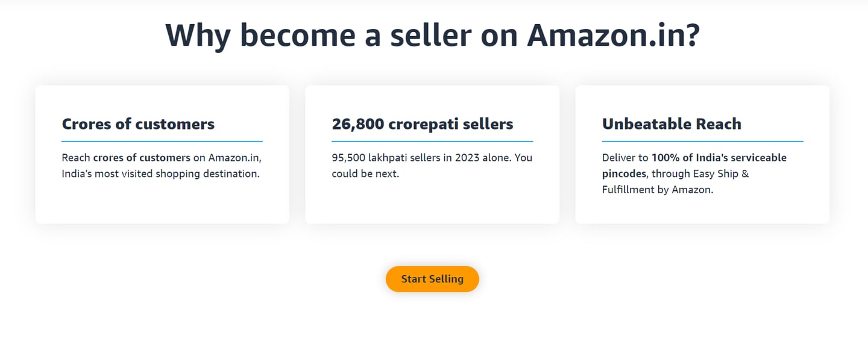Click the Start Selling button

coord(432,279)
